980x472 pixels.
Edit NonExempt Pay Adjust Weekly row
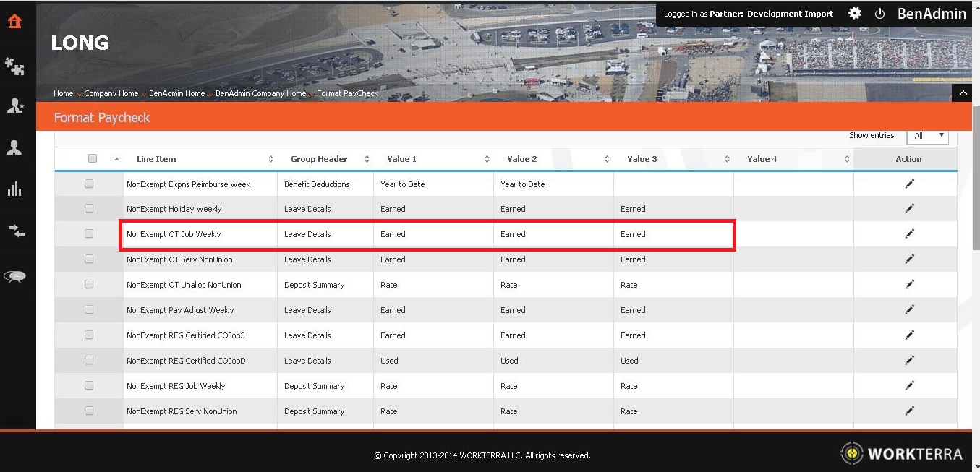[x=909, y=309]
